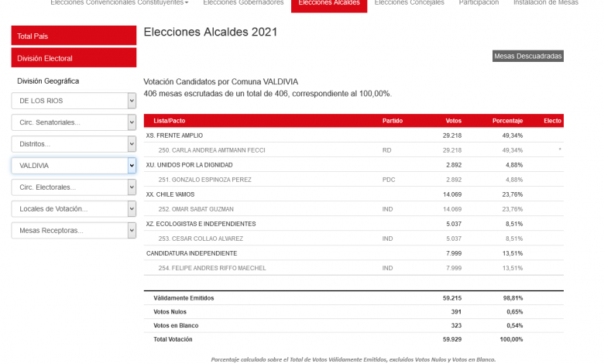Select the División Geográfica option
Image resolution: width=604 pixels, height=364 pixels.
point(48,81)
